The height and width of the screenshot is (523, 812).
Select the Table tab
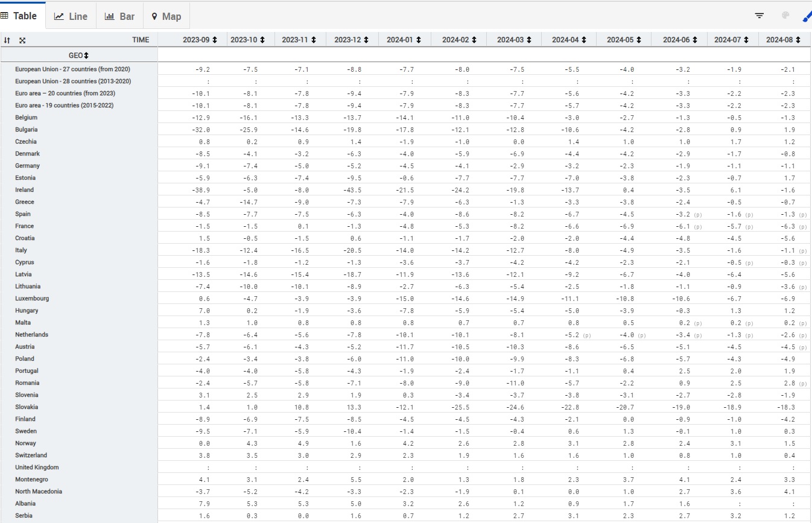point(19,16)
